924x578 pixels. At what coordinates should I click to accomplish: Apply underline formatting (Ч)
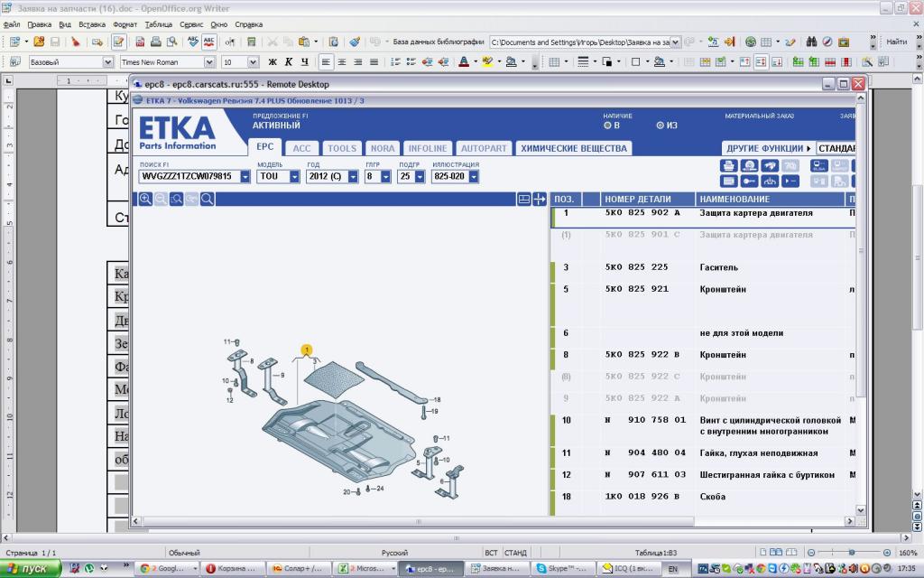[x=304, y=62]
